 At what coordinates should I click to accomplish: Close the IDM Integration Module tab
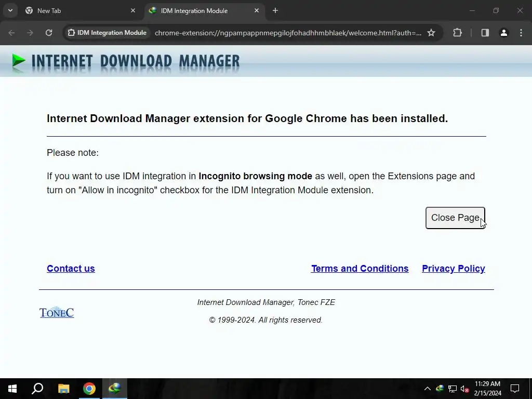(257, 10)
